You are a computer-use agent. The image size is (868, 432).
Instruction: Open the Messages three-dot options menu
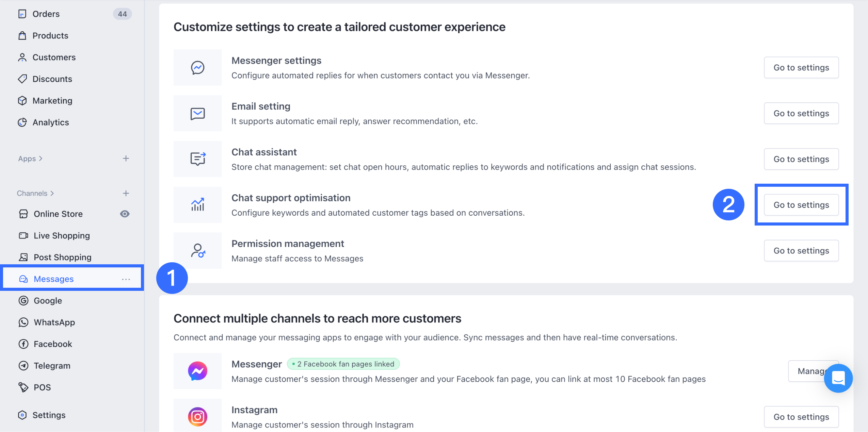[126, 279]
